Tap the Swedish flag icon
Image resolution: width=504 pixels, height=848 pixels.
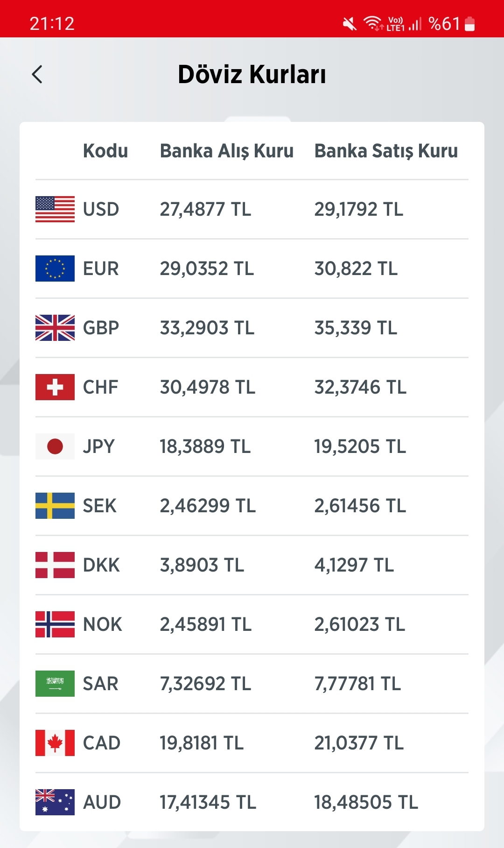pos(55,506)
